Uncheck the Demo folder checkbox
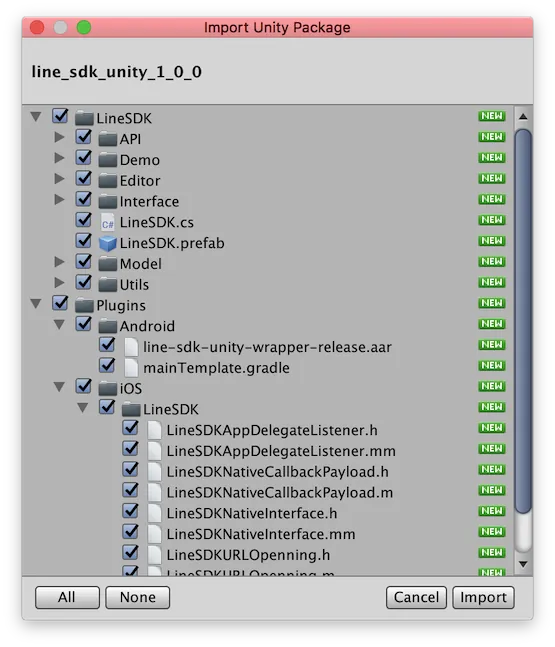Image resolution: width=555 pixels, height=647 pixels. click(84, 157)
